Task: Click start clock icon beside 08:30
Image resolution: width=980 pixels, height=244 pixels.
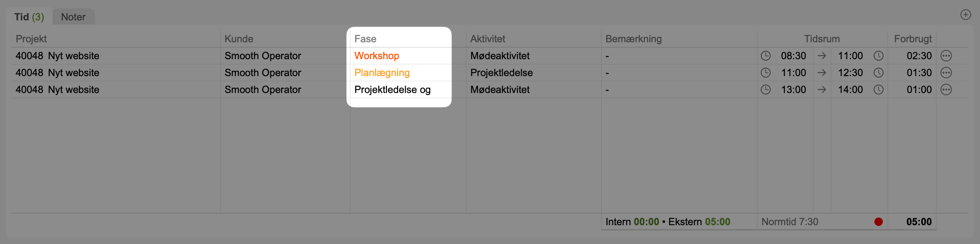Action: pos(765,56)
